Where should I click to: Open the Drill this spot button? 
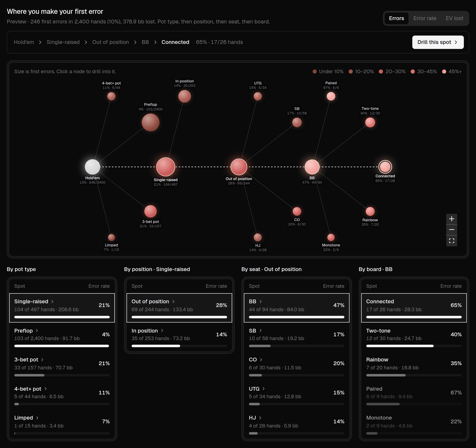(438, 42)
